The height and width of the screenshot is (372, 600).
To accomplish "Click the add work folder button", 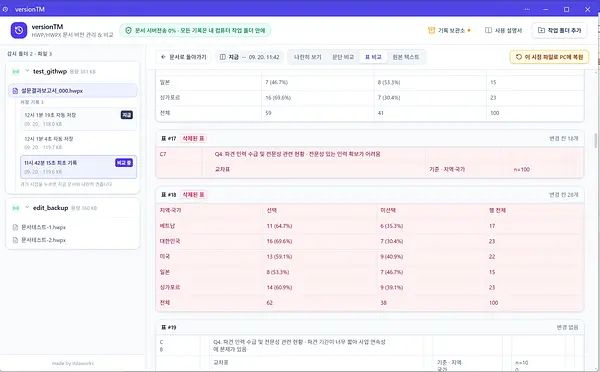I will [x=559, y=30].
